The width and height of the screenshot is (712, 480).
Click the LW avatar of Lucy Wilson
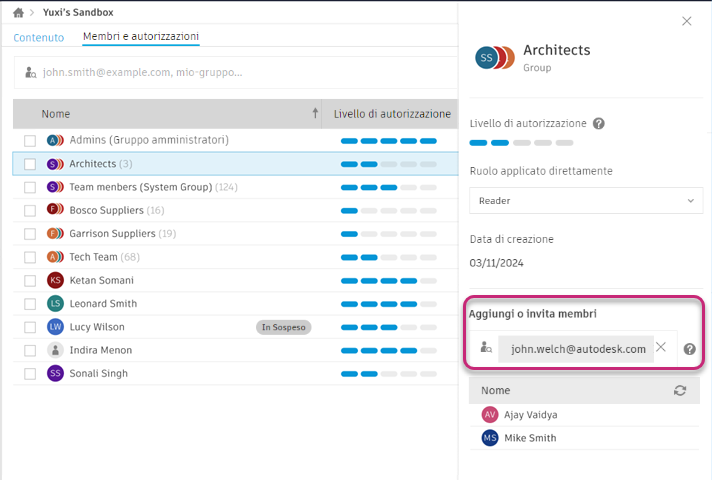55,327
